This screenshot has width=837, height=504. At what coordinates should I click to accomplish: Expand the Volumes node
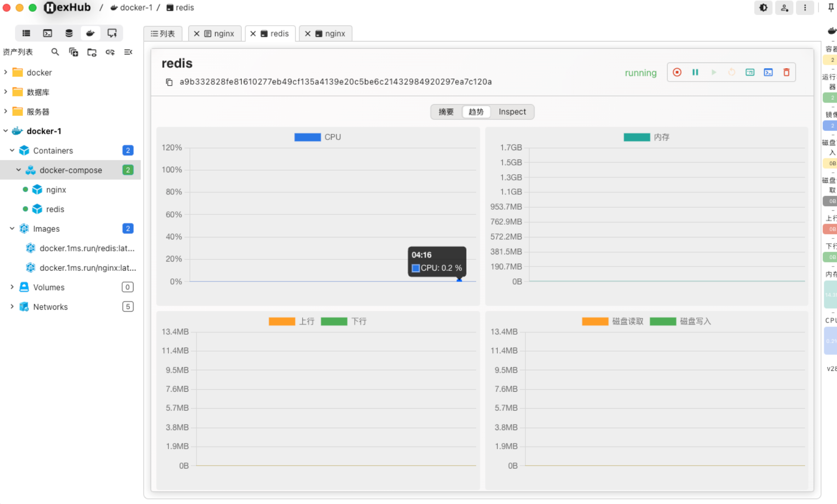pos(12,287)
